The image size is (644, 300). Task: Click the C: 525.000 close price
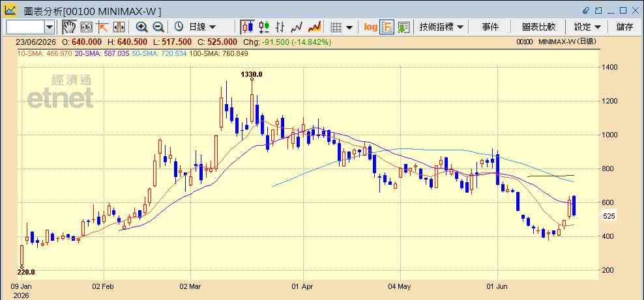217,42
